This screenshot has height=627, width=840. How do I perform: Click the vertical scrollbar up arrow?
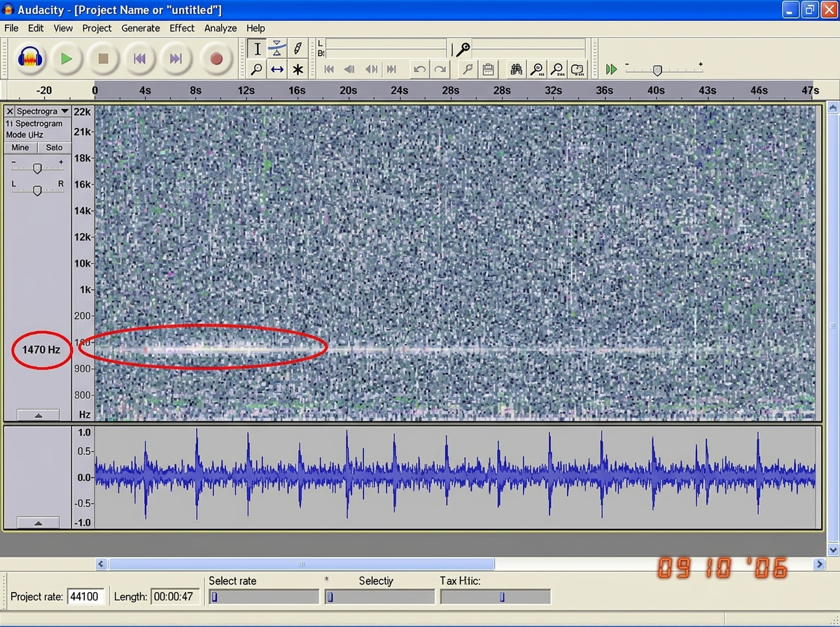[832, 108]
